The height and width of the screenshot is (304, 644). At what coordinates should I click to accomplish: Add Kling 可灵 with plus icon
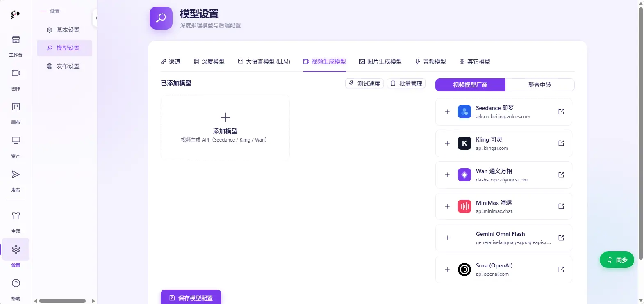[447, 143]
